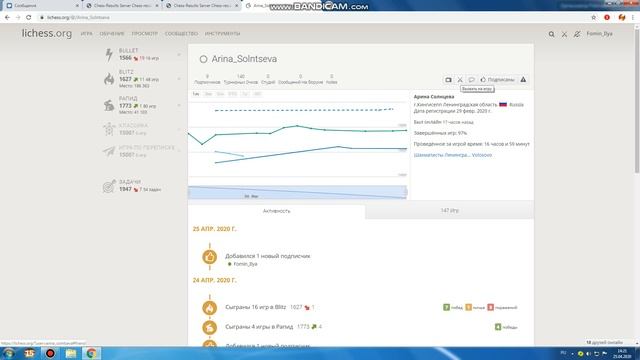Open Подписчиков followers count
This screenshot has width=640, height=360.
click(x=207, y=79)
